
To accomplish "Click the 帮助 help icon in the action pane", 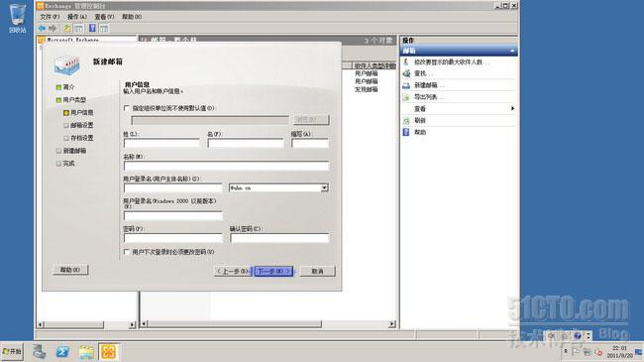I will [x=406, y=132].
